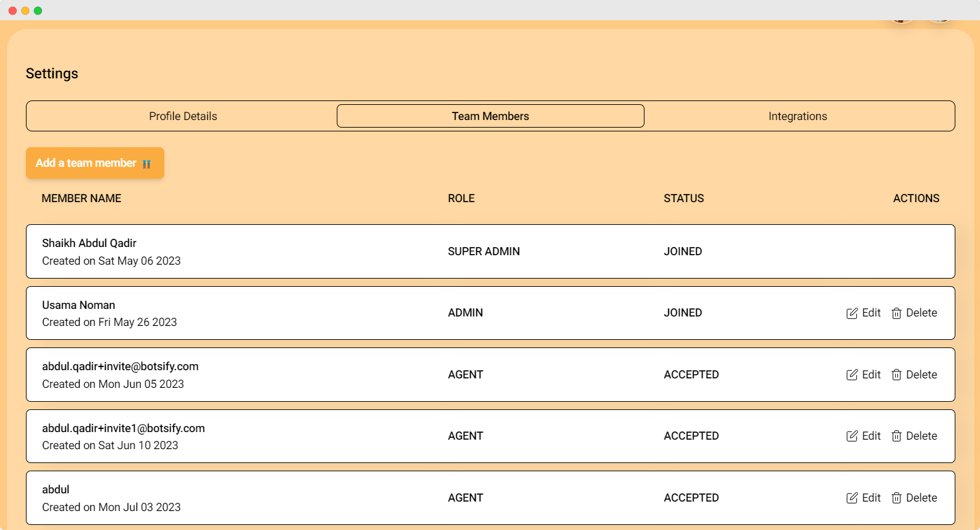
Task: Click the Usama Noman member name
Action: point(78,305)
